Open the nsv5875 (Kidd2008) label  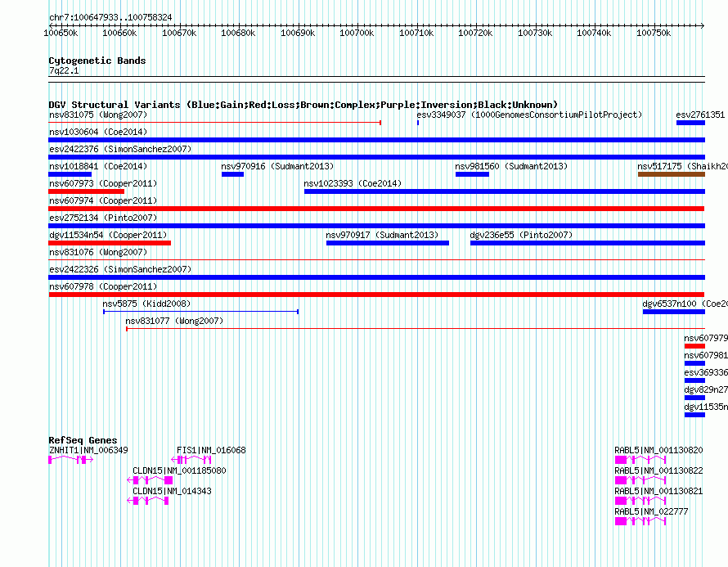[x=146, y=304]
